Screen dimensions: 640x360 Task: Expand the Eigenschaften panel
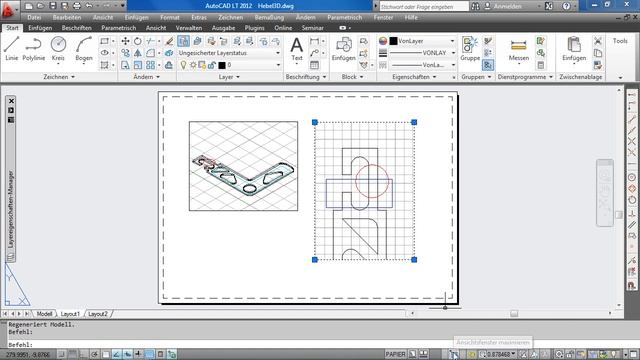click(x=414, y=77)
